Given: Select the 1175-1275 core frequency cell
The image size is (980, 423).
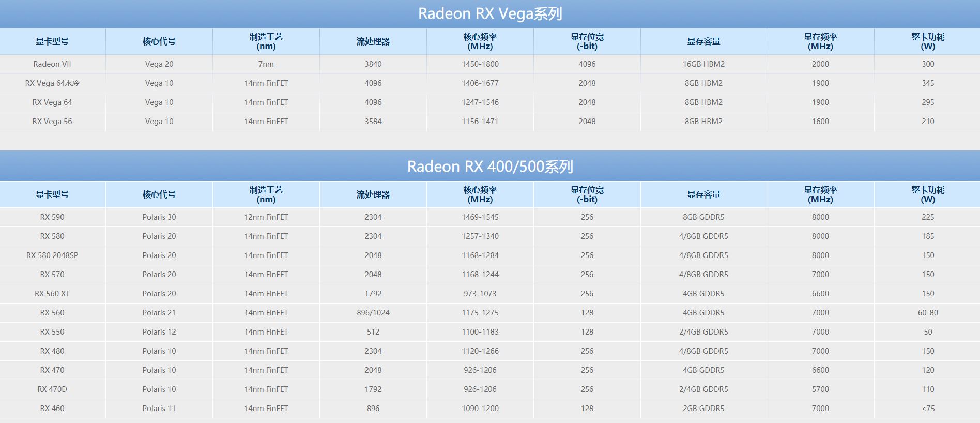Looking at the screenshot, I should [480, 313].
